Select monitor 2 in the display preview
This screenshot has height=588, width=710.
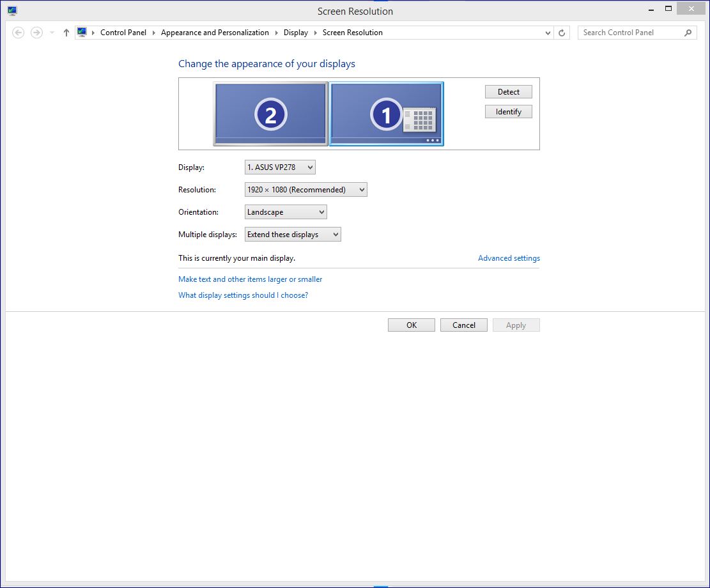[x=270, y=112]
